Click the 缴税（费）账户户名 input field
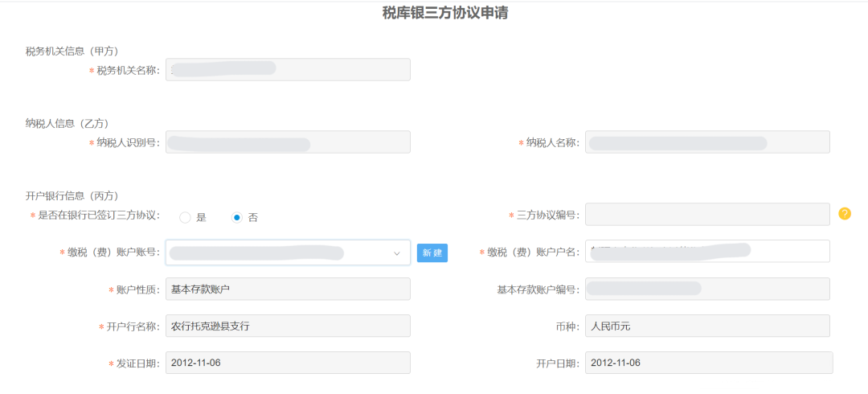The width and height of the screenshot is (868, 394). coord(707,251)
